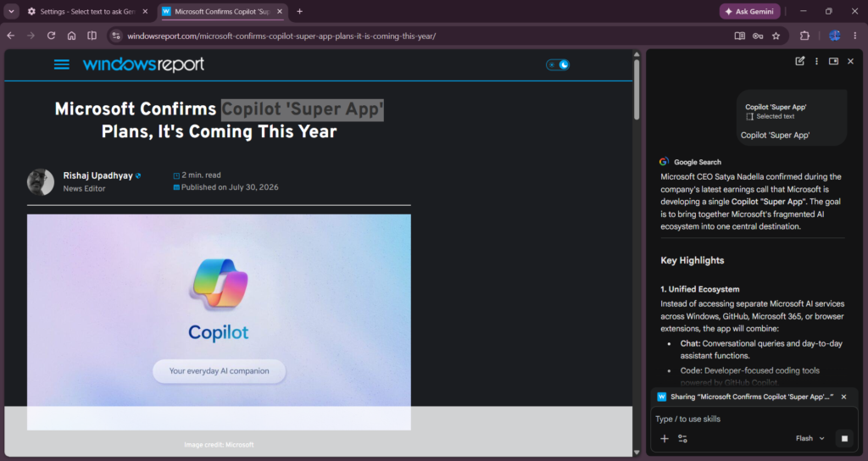Open a new browser tab
This screenshot has height=461, width=868.
(x=299, y=11)
